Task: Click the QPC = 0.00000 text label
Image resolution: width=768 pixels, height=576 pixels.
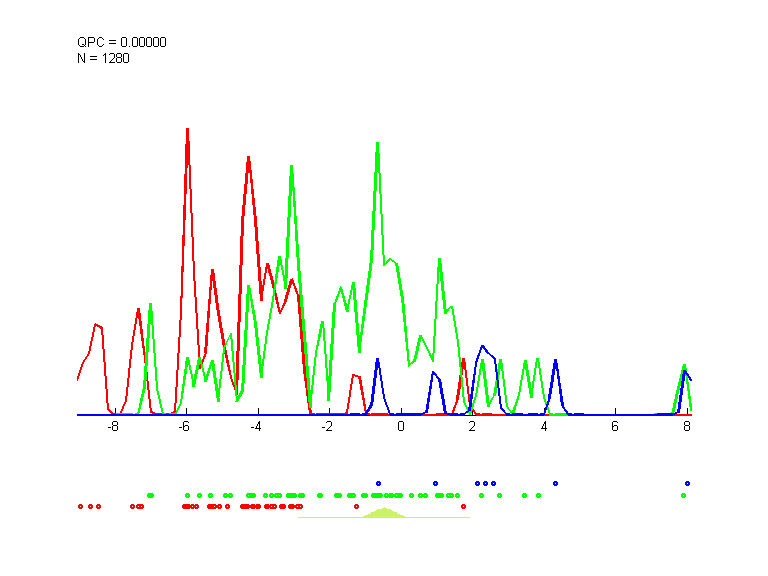Action: (121, 42)
